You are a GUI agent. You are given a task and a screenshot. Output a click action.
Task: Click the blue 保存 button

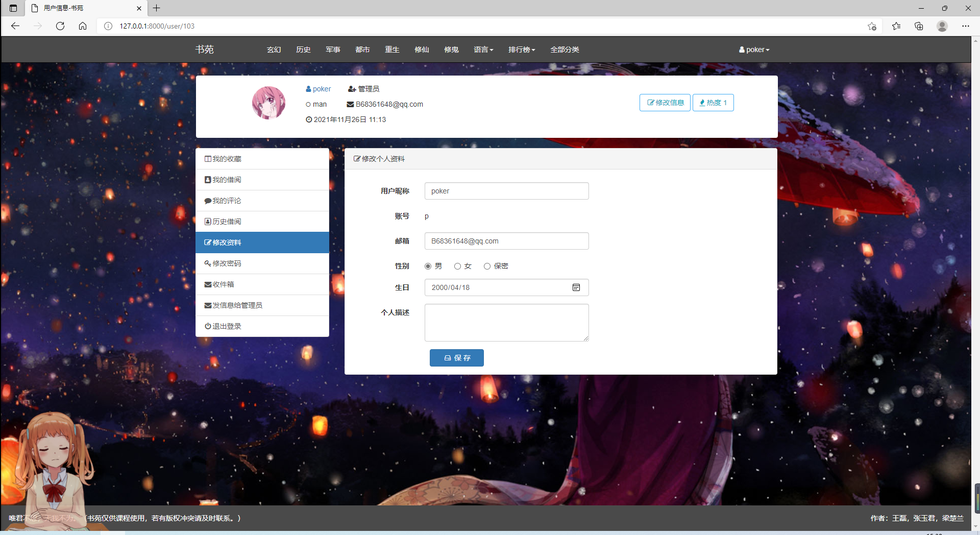point(457,358)
